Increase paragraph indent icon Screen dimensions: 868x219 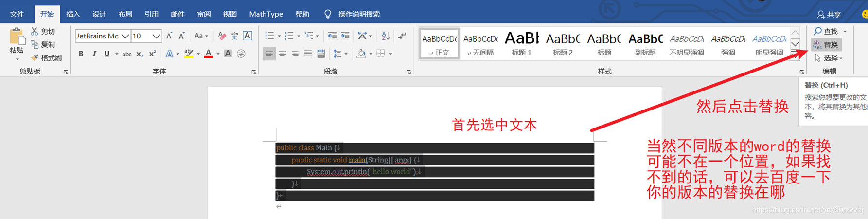pos(345,36)
